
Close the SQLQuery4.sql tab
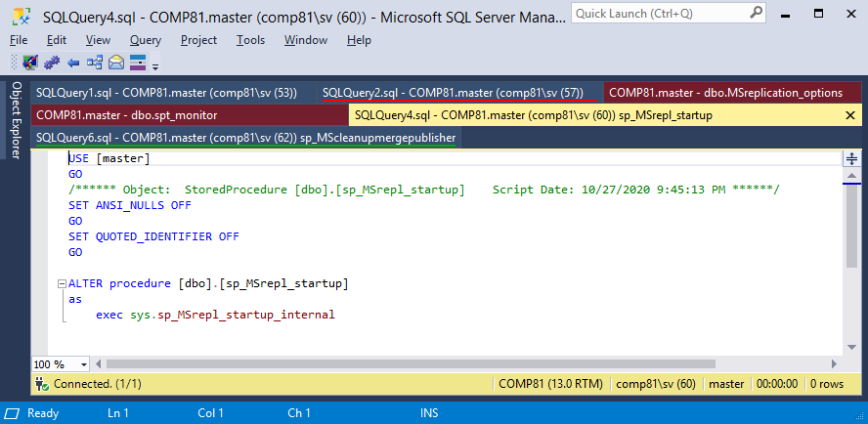(x=850, y=115)
